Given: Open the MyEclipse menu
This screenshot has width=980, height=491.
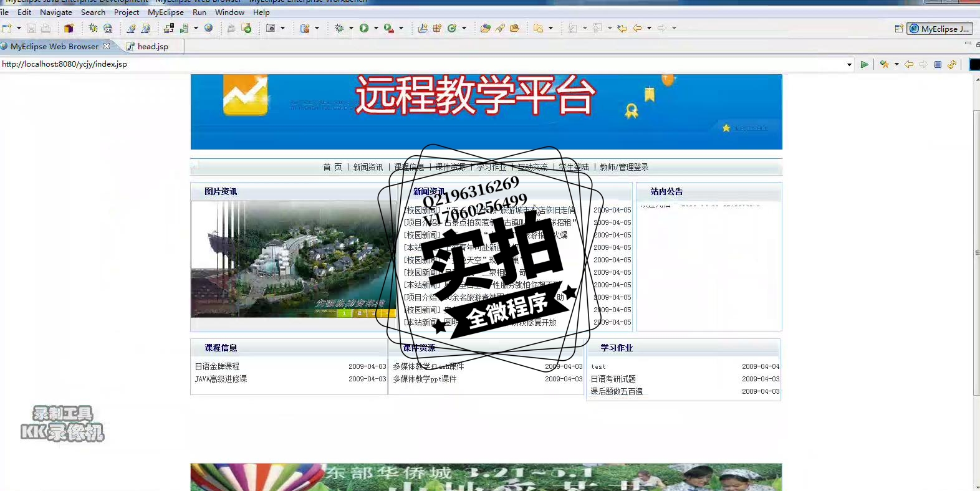Looking at the screenshot, I should [x=166, y=12].
